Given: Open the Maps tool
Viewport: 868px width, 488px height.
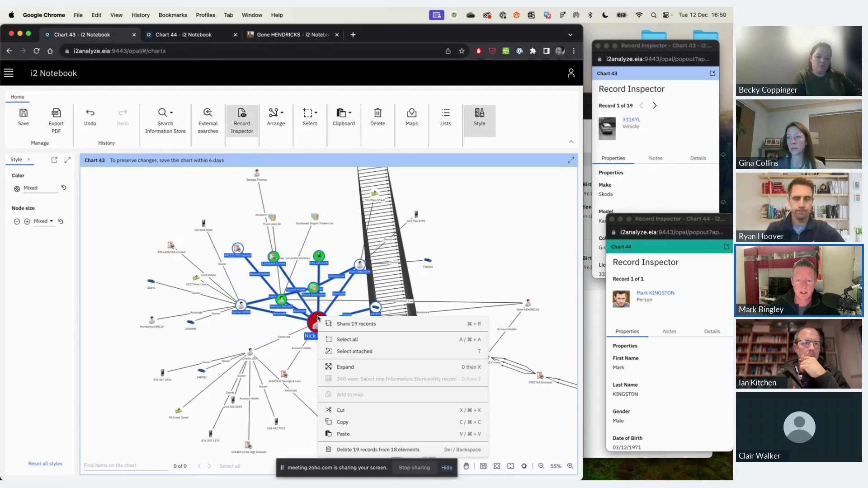Looking at the screenshot, I should 411,117.
